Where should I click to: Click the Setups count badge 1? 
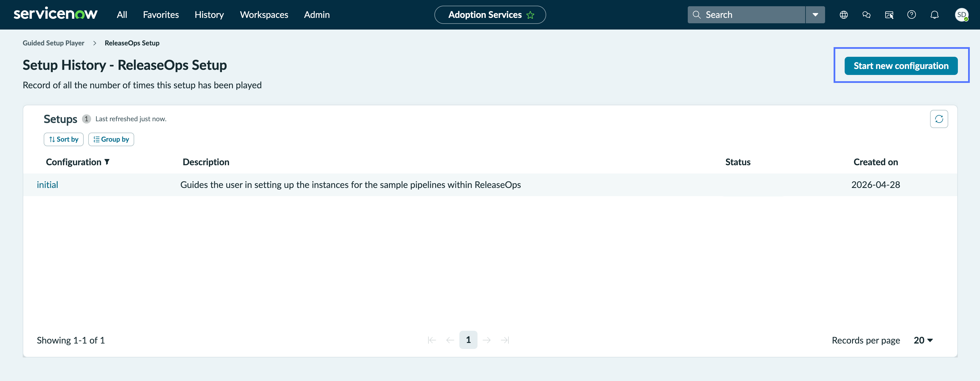click(x=86, y=119)
